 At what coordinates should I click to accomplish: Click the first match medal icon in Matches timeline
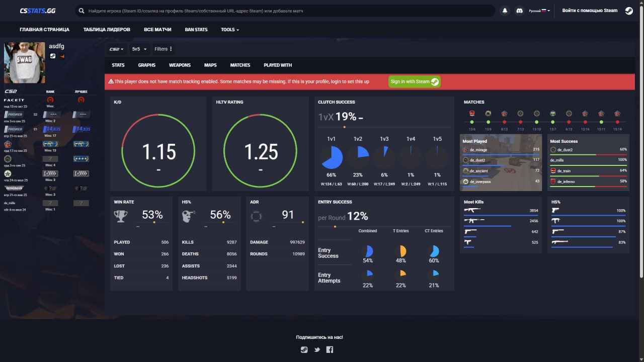pyautogui.click(x=471, y=113)
